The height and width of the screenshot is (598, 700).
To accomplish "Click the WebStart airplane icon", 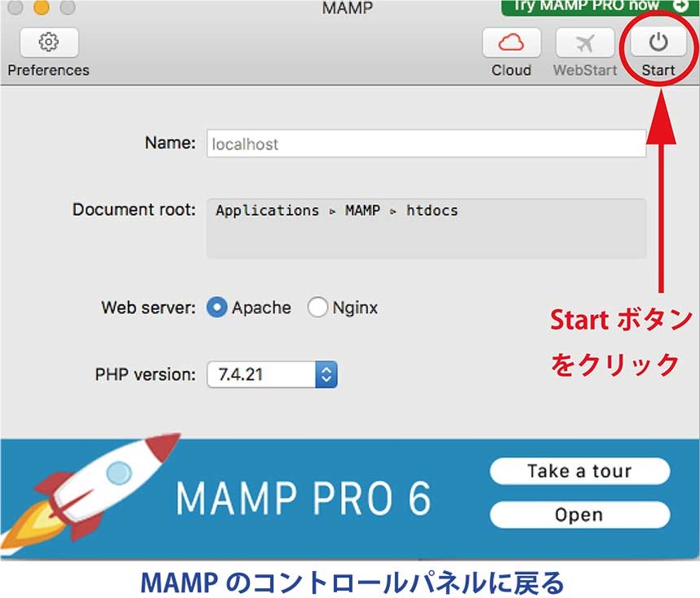I will pyautogui.click(x=585, y=42).
